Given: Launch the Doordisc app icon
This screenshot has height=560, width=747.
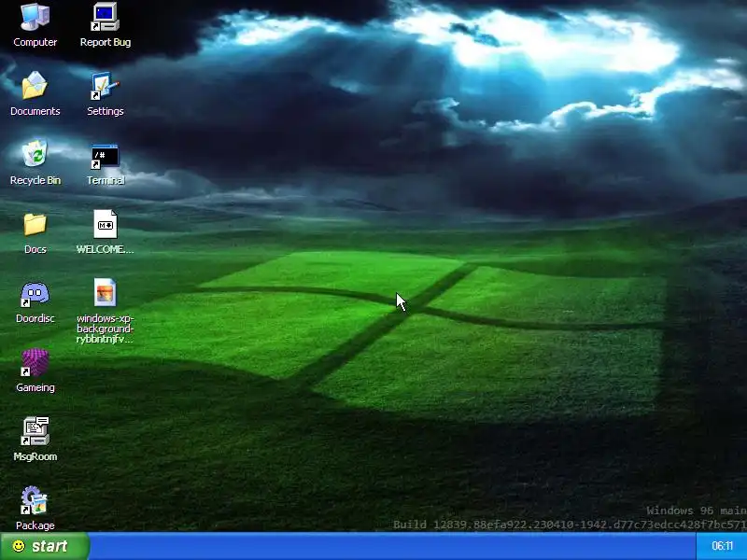Looking at the screenshot, I should 35,301.
